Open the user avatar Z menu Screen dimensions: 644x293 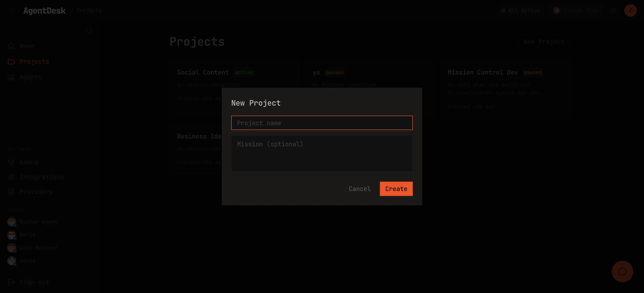630,11
